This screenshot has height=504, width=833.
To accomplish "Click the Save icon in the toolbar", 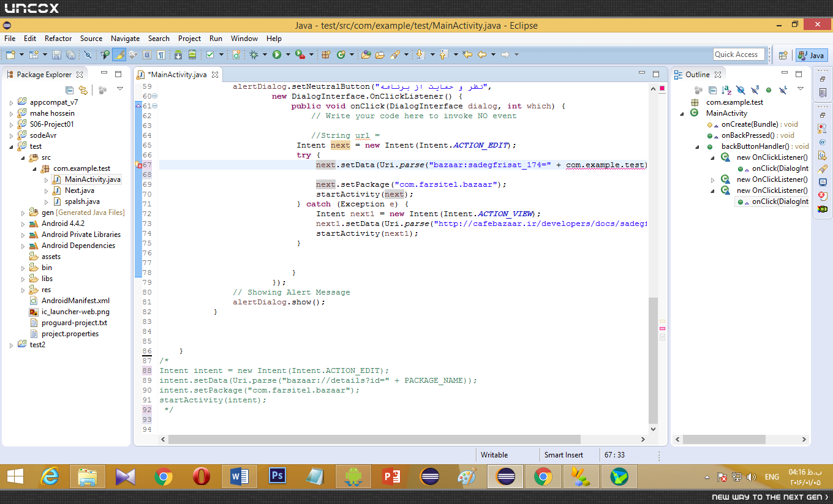I will (56, 55).
